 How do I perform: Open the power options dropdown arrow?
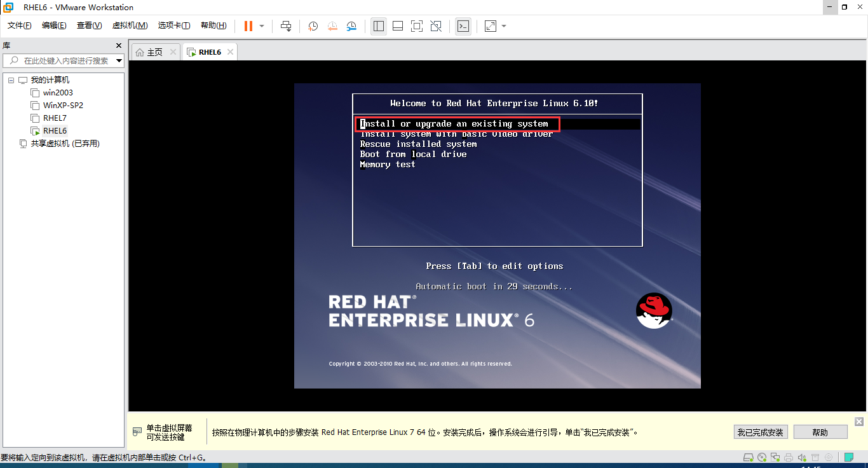click(x=262, y=26)
